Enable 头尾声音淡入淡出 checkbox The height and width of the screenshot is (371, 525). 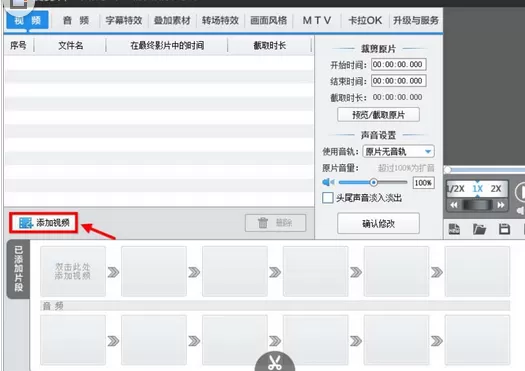click(x=327, y=198)
